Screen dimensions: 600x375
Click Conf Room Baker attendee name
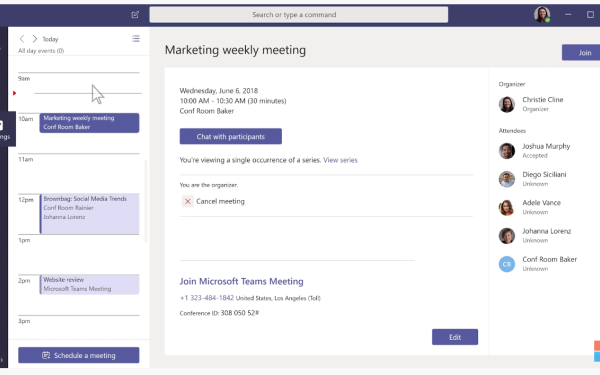(x=549, y=259)
